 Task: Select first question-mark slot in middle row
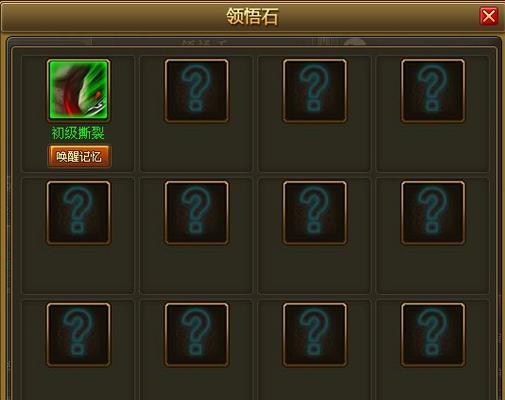(x=79, y=213)
